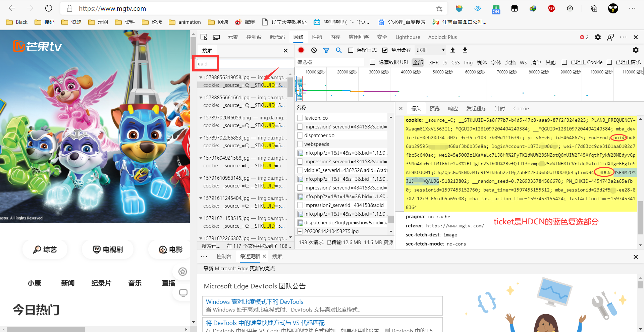Collapse search result 15791610958145.jpg
The height and width of the screenshot is (332, 644).
[201, 178]
